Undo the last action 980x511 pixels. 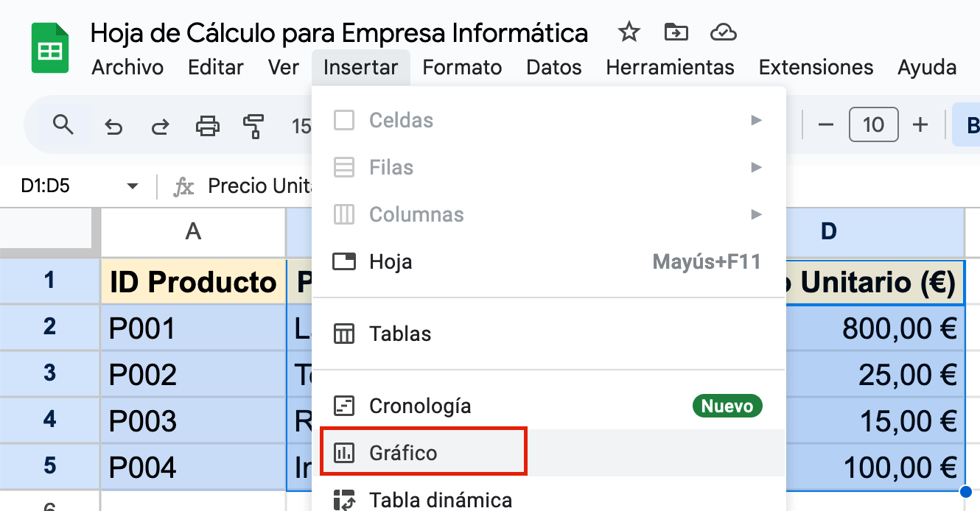(113, 125)
